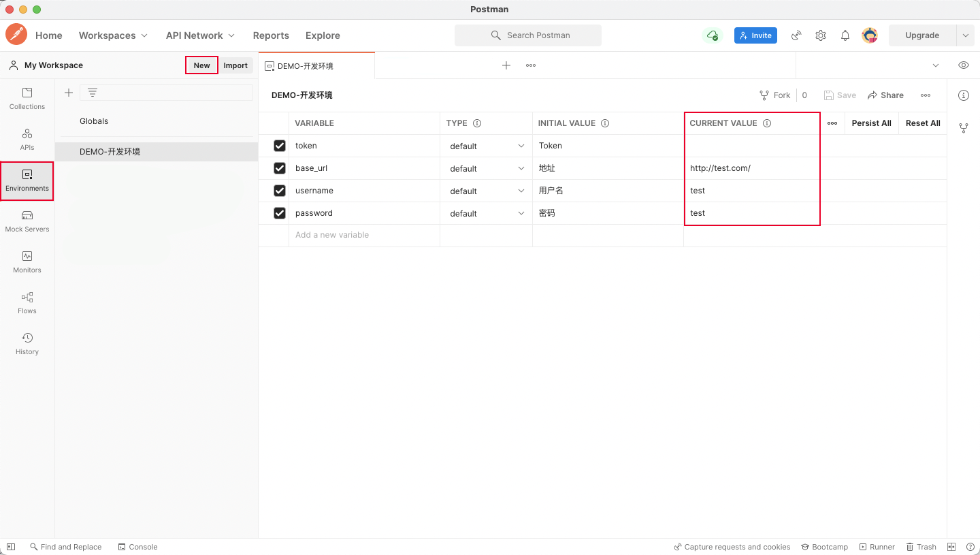Fork the environment
Screen dimensions: 980x555
point(774,95)
